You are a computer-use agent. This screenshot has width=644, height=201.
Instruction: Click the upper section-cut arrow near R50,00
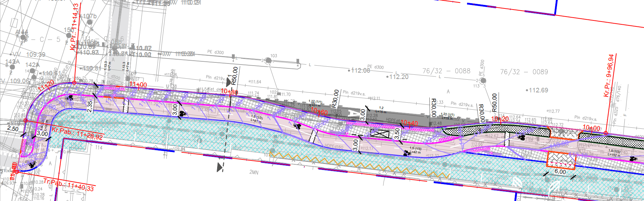click(x=229, y=82)
